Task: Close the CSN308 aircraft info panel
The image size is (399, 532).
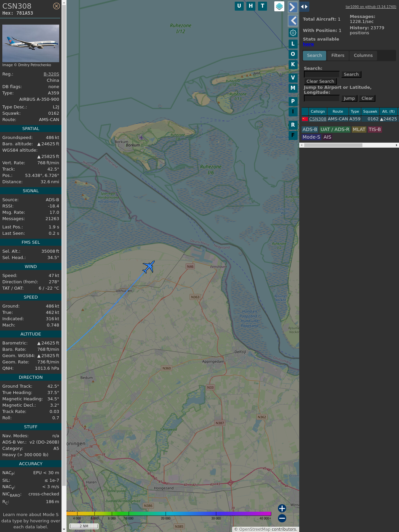Action: 57,6
